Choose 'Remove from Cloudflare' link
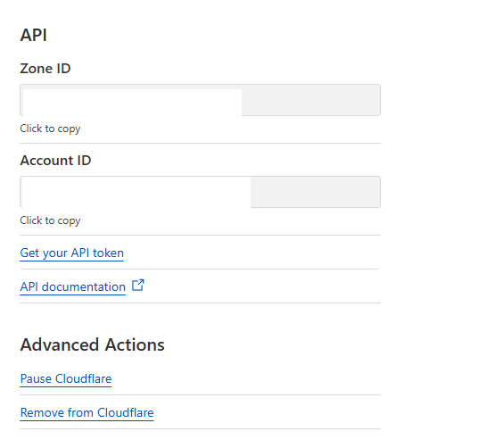 click(87, 412)
